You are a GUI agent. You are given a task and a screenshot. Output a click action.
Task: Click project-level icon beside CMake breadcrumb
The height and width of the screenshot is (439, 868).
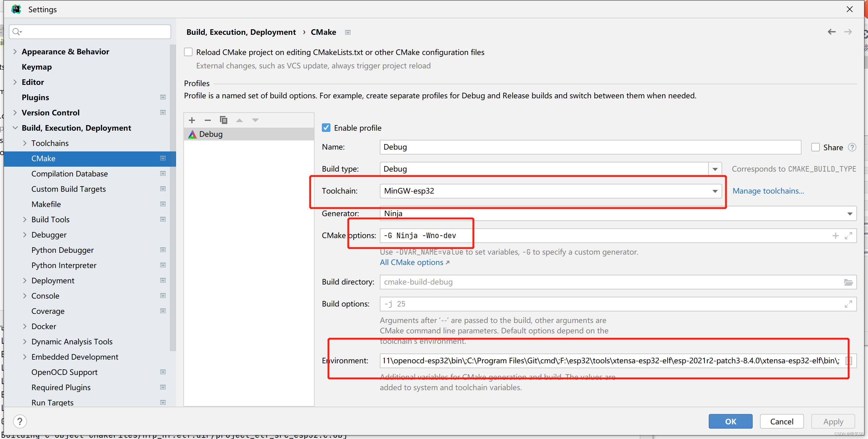coord(348,32)
